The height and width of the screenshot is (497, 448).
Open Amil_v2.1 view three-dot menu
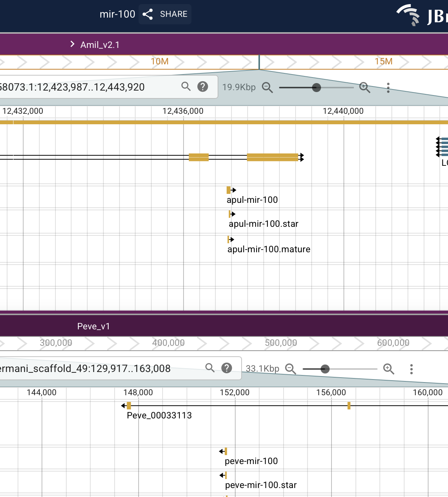pyautogui.click(x=388, y=88)
